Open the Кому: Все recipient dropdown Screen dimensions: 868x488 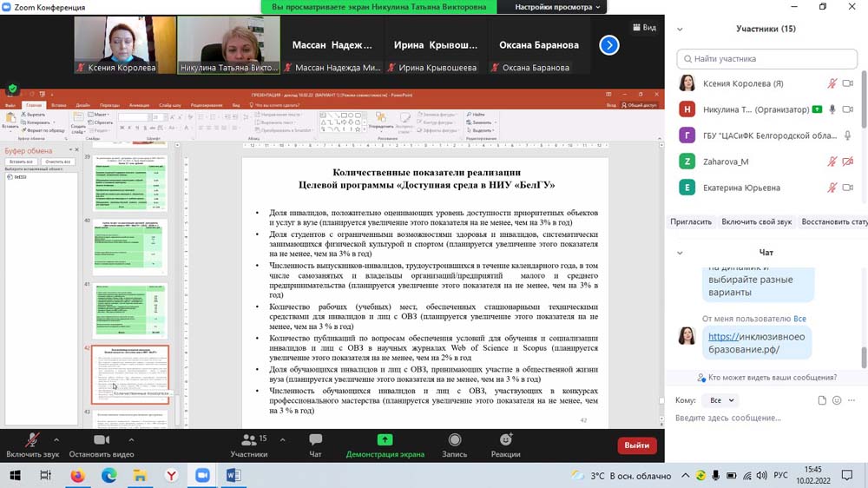coord(720,400)
